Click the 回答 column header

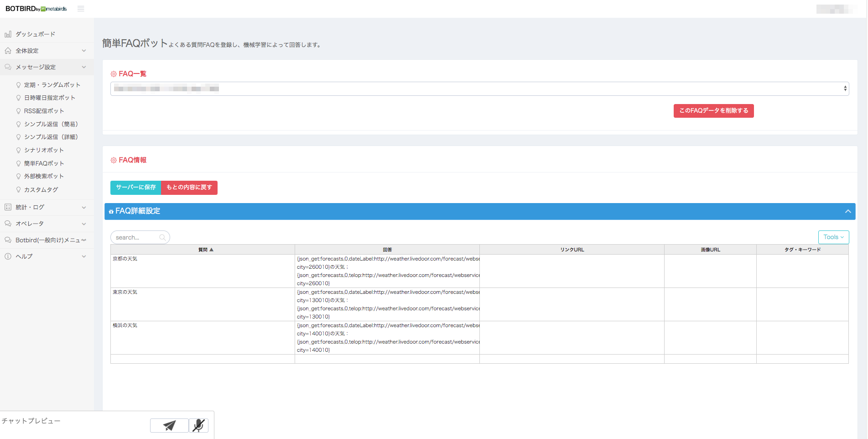(387, 250)
